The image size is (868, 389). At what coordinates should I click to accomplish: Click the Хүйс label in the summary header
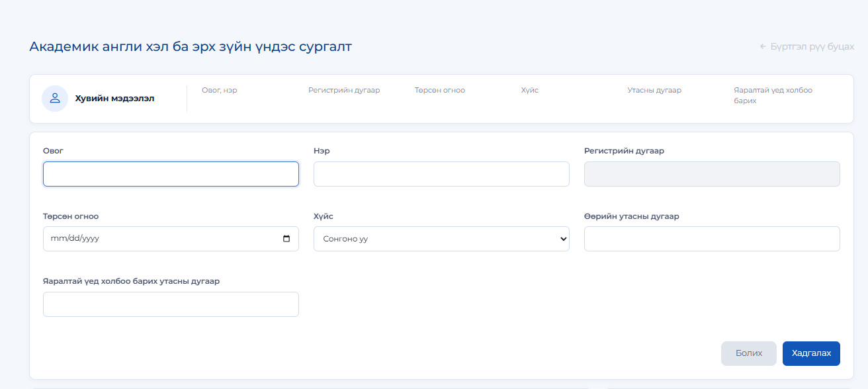pos(530,90)
